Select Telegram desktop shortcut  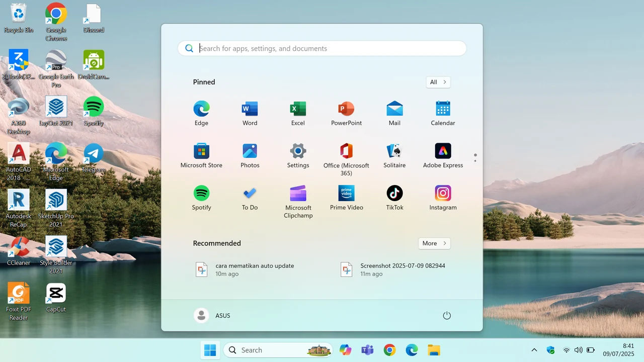(x=94, y=158)
